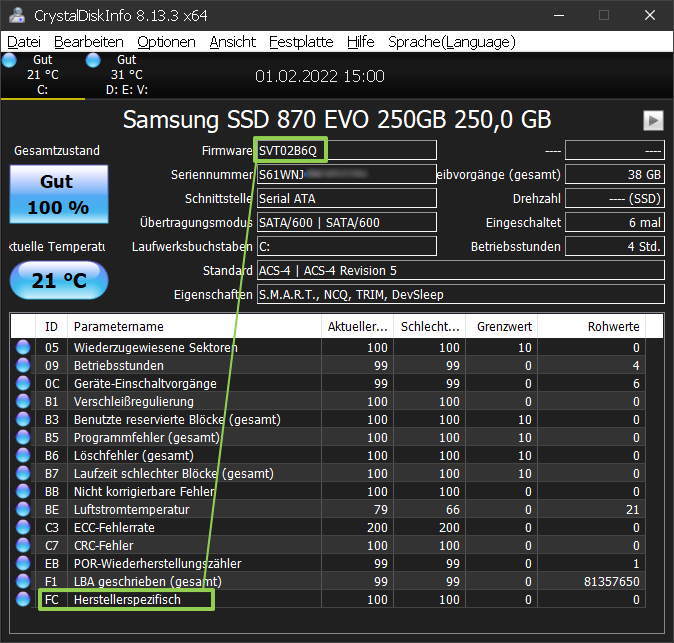Select the Luftstromtemperatur row name

[132, 510]
